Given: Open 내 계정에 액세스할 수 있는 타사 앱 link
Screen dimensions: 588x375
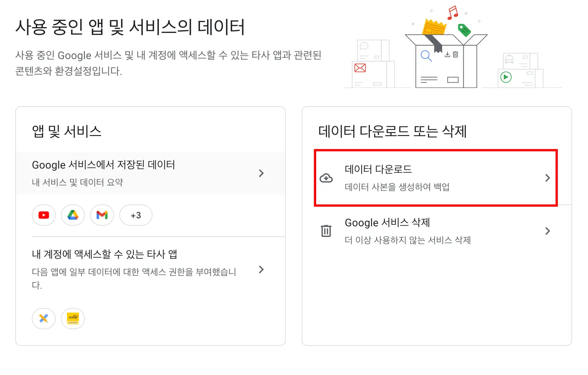Looking at the screenshot, I should click(150, 269).
